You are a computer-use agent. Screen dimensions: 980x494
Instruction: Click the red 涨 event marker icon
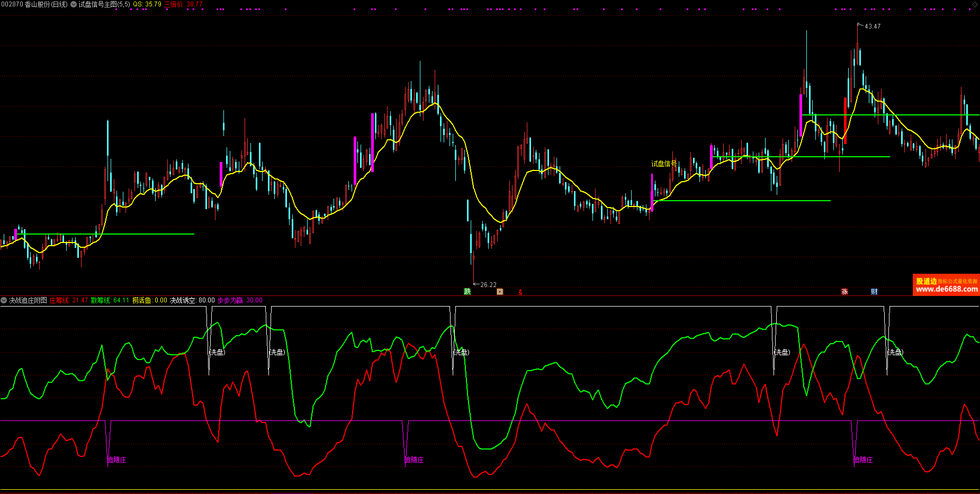pos(844,292)
